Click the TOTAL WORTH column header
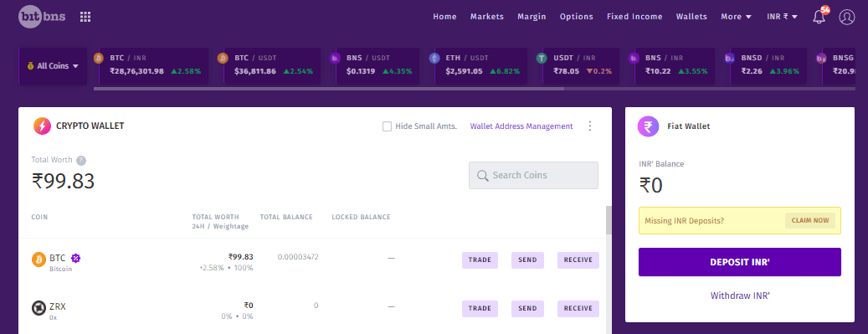 215,217
